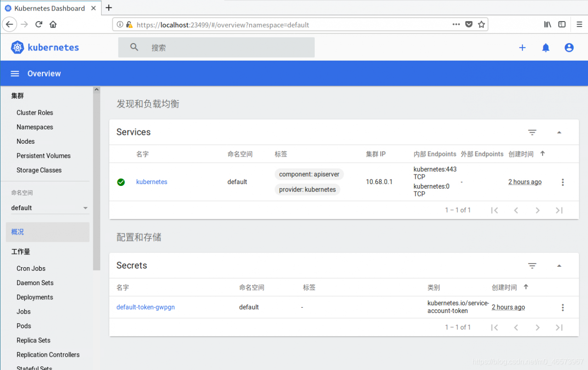
Task: Go to first page of Secrets
Action: point(494,327)
